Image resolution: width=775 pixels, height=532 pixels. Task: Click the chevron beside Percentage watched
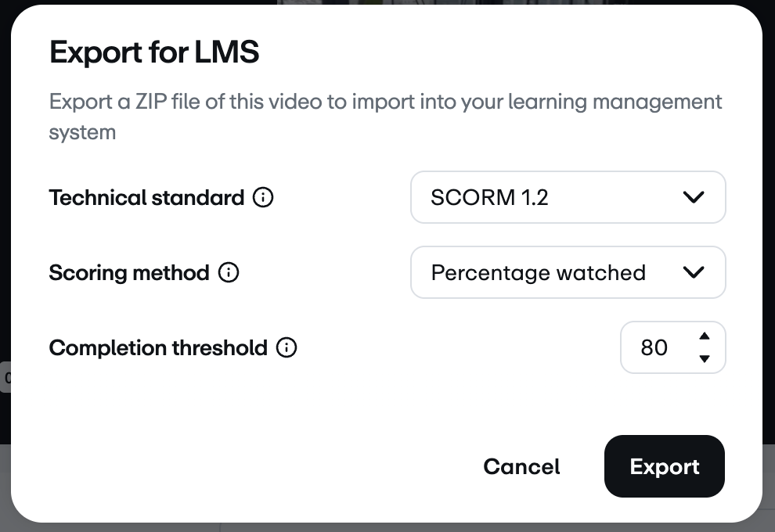click(x=694, y=272)
